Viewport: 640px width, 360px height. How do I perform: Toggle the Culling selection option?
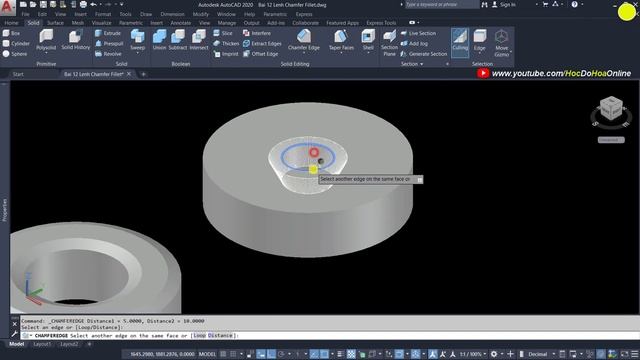(x=460, y=42)
